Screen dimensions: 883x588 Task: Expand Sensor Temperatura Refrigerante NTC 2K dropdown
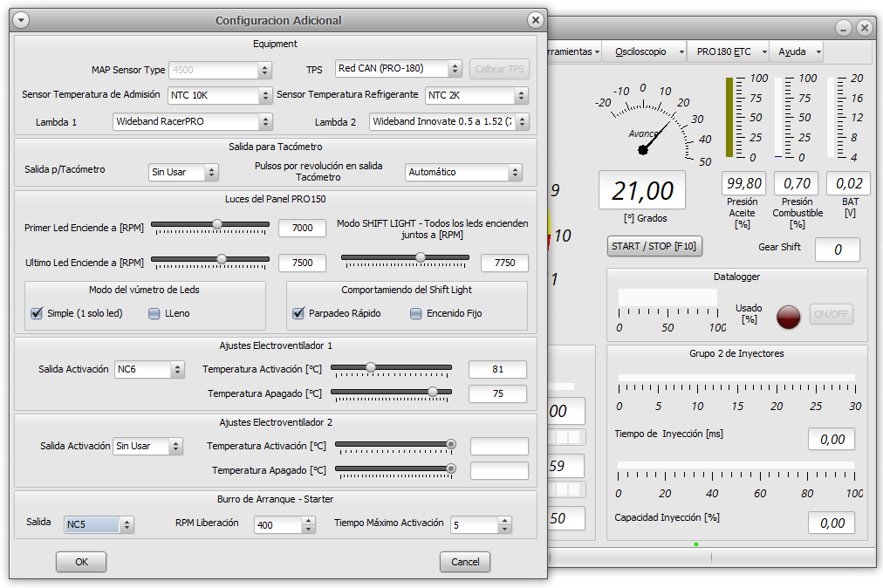coord(477,95)
